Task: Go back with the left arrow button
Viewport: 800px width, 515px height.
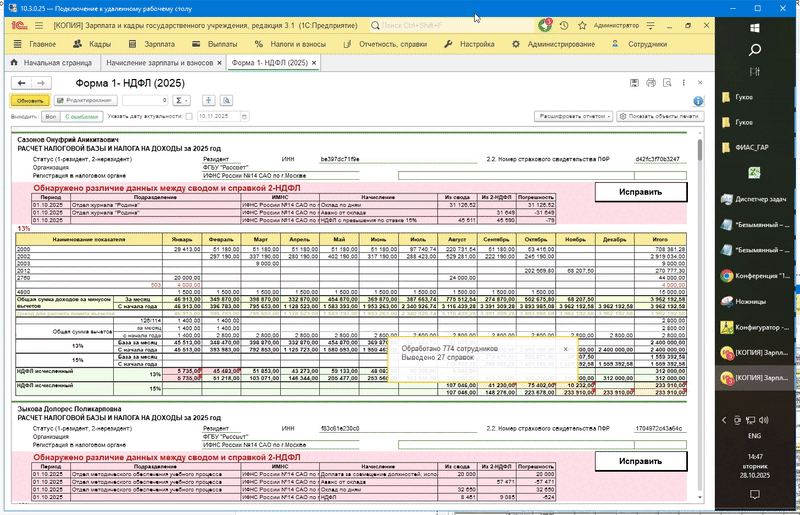Action: (x=21, y=83)
